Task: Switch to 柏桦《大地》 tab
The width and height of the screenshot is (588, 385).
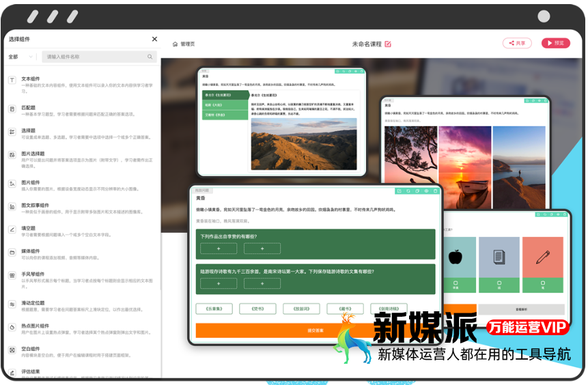Action: coord(225,105)
